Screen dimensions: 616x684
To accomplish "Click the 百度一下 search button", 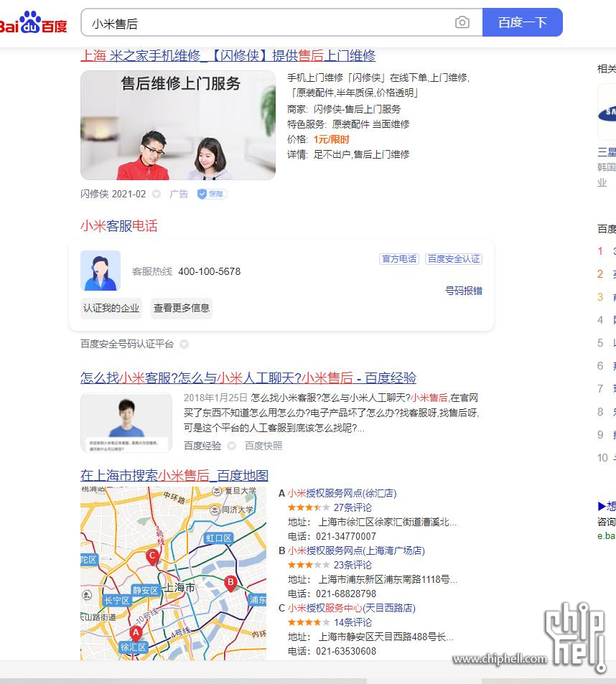I will click(522, 22).
